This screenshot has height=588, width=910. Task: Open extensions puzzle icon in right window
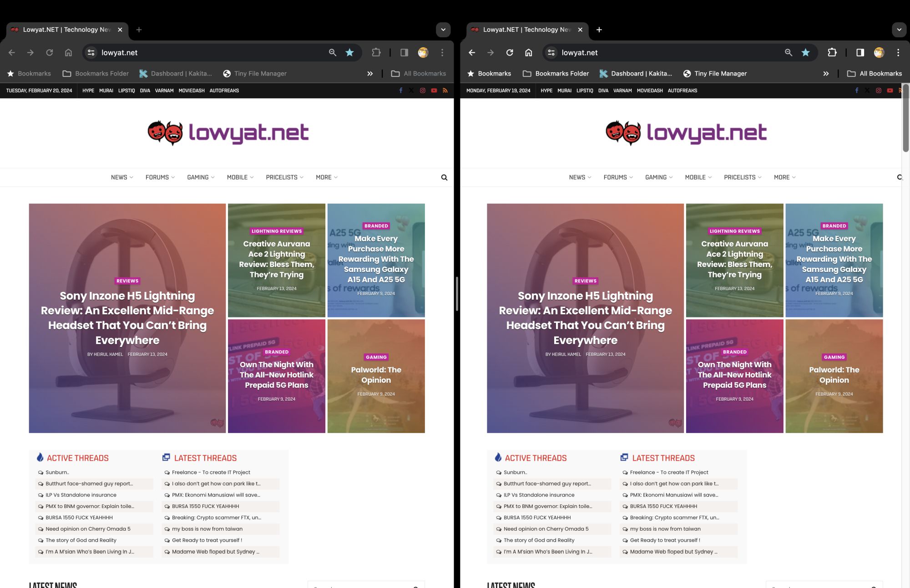click(832, 52)
